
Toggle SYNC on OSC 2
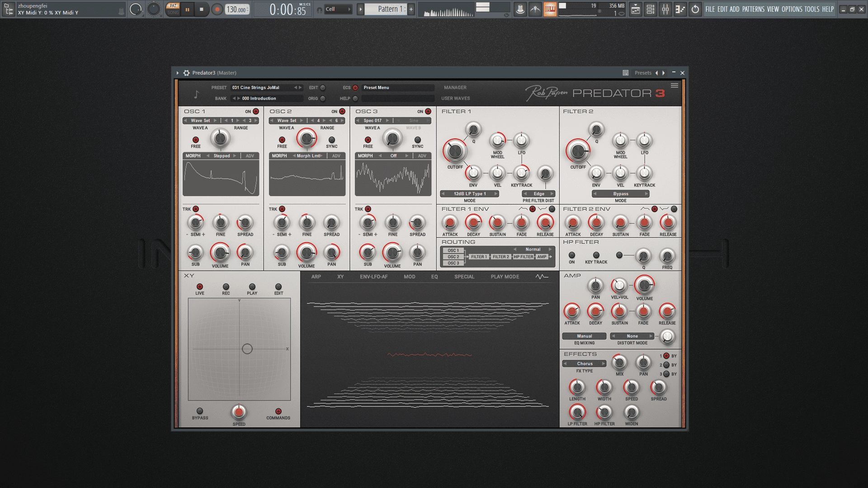point(331,140)
